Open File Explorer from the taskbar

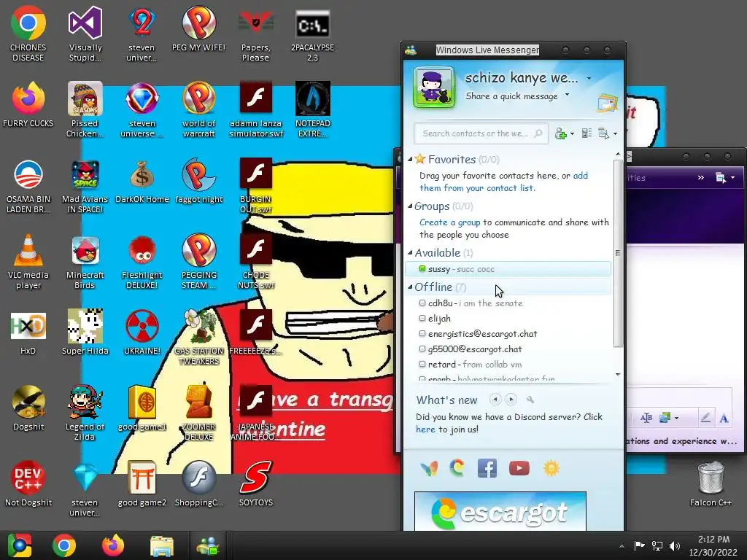point(161,545)
